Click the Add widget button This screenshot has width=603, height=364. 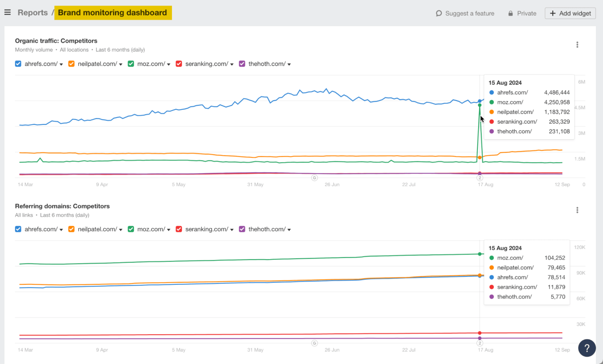570,13
